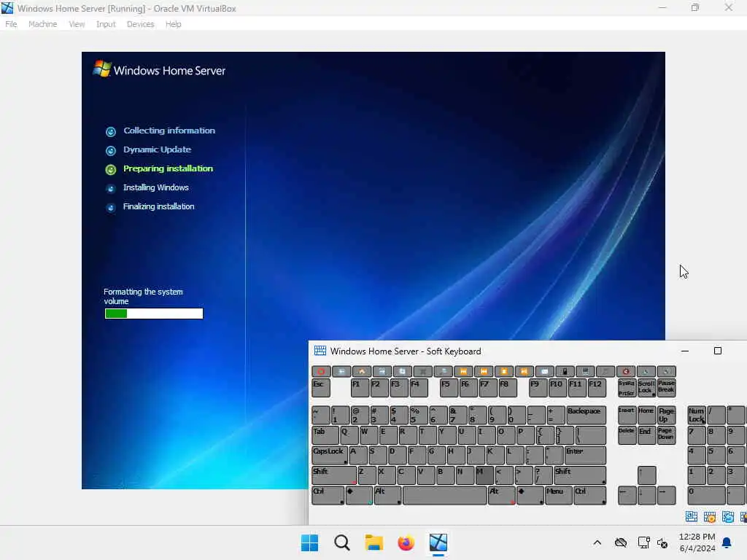Click the Mail envelope multimedia key

pos(544,371)
